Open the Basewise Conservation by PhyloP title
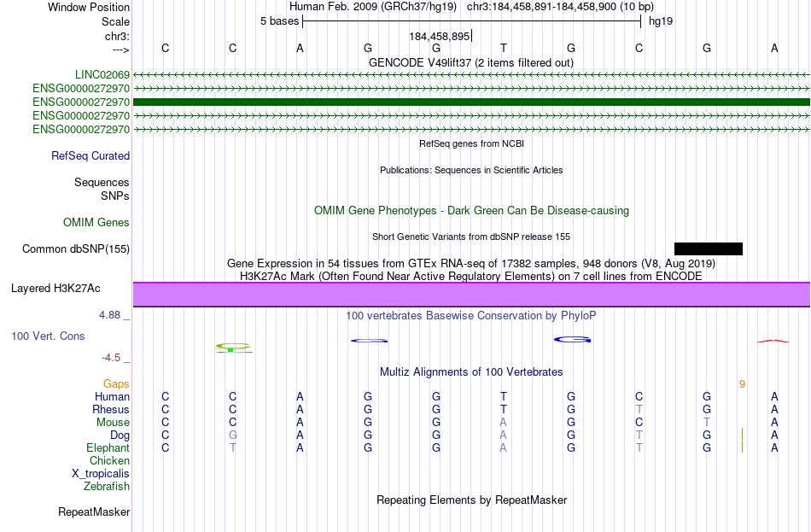811x532 pixels. coord(471,316)
